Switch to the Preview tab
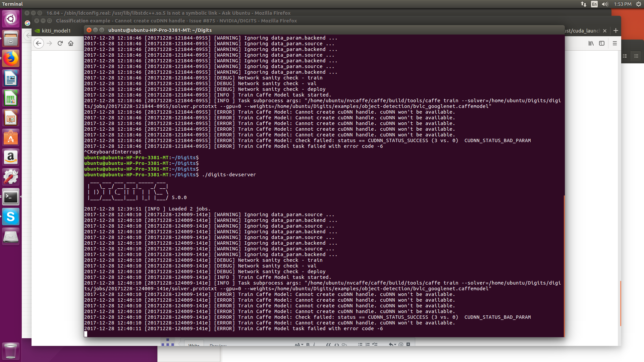Screen dimensions: 644x362 click(218, 346)
